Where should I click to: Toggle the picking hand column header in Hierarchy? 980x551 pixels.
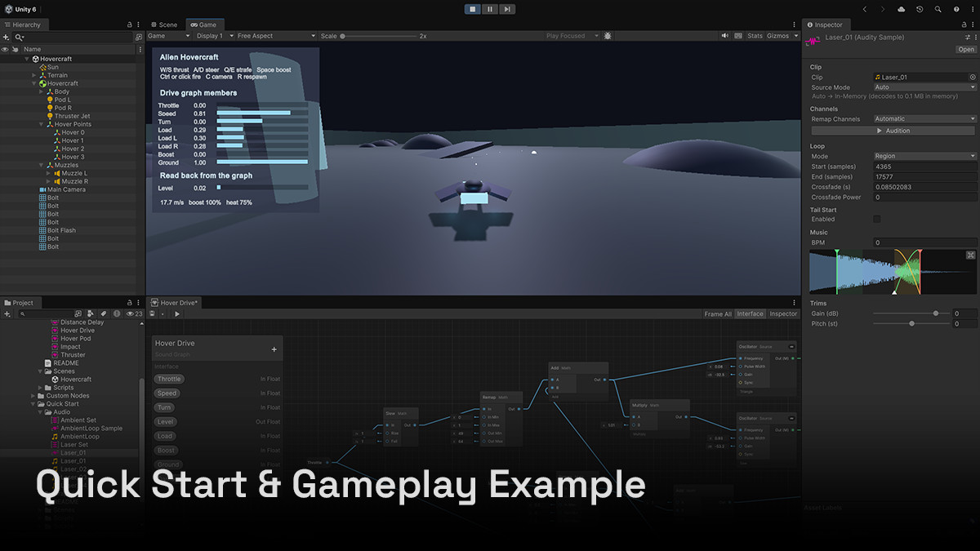[15, 49]
